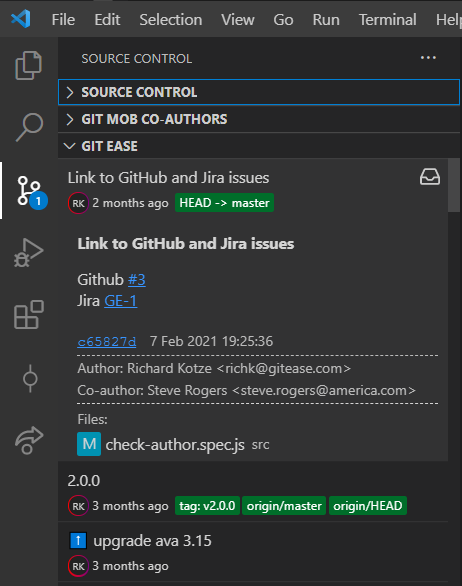Screen dimensions: 462x586
Task: Expand the GIT MOB CO-AUTHORS section
Action: [259, 119]
